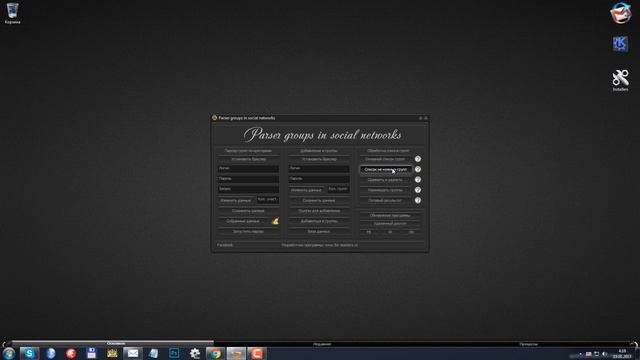
Task: Click Установить браузер in the parser column
Action: pos(248,159)
